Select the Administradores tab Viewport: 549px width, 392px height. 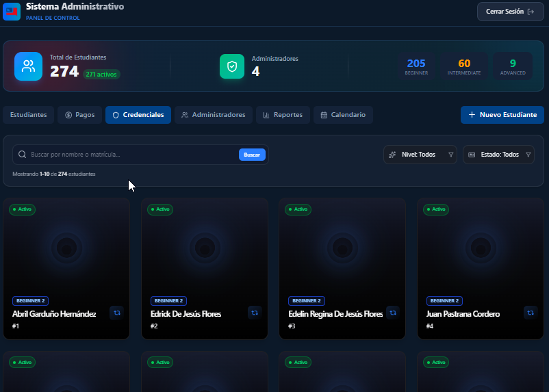[214, 115]
